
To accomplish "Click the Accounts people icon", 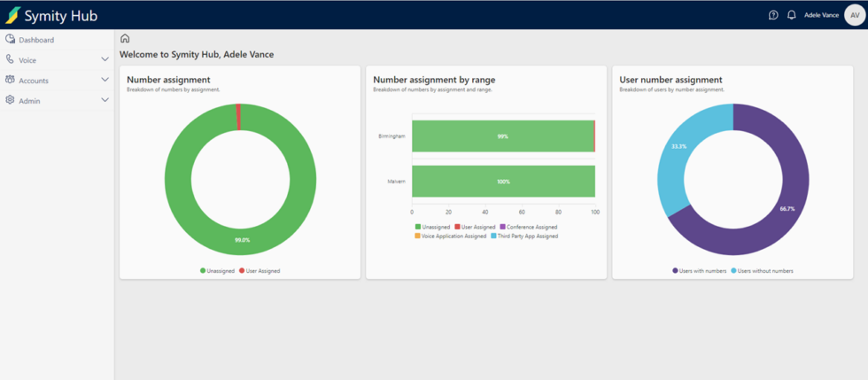I will coord(10,80).
